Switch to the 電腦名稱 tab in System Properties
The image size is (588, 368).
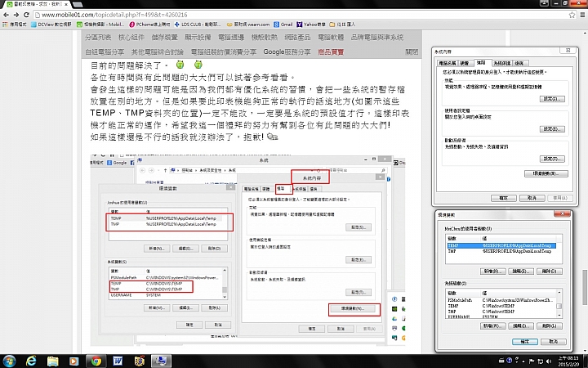(448, 63)
